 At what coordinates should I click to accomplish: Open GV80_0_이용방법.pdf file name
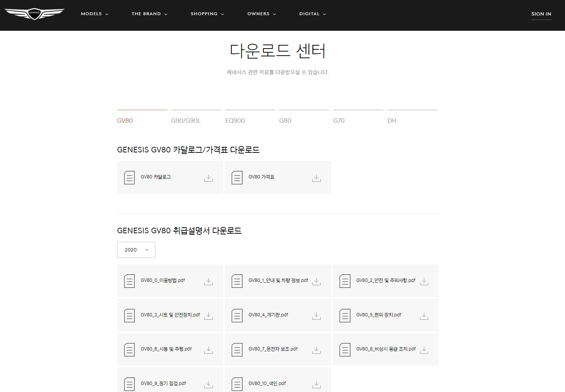pos(163,280)
